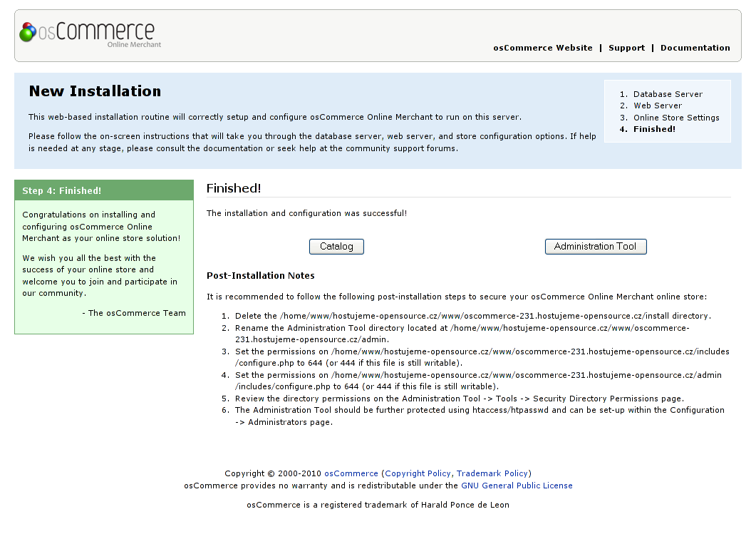This screenshot has height=534, width=756.
Task: Click '- The osCommerce Team' signature
Action: click(x=133, y=313)
